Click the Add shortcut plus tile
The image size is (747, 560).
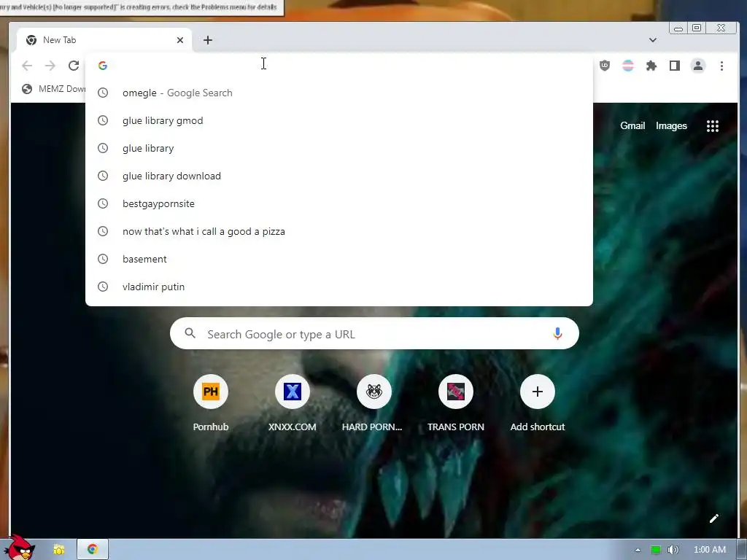tap(538, 402)
